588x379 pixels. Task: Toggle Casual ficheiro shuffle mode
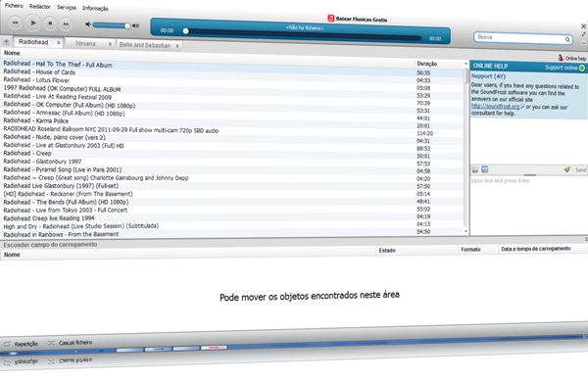[71, 343]
